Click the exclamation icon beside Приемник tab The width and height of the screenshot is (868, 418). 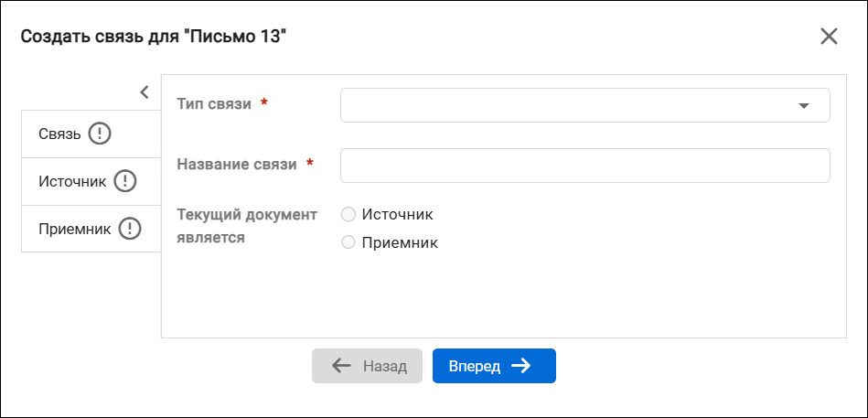tap(130, 229)
